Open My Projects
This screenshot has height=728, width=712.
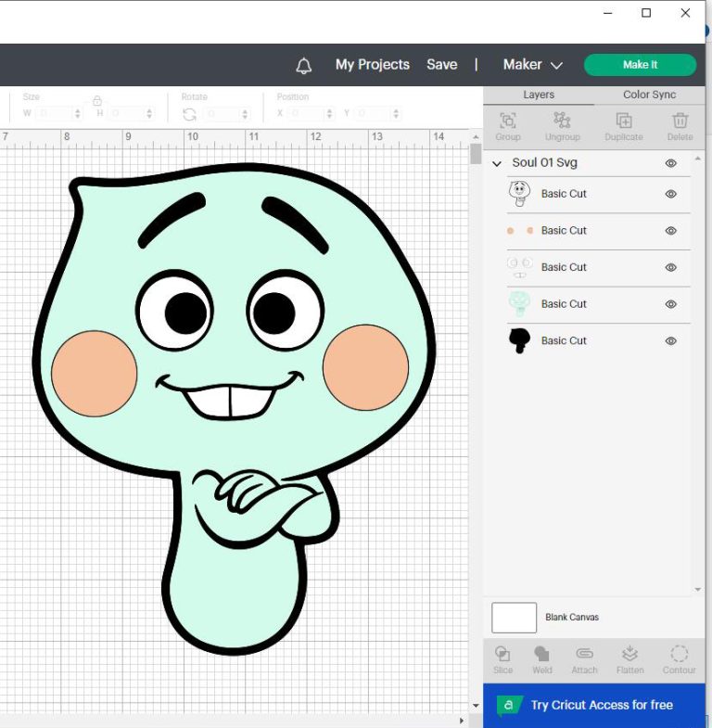click(372, 65)
